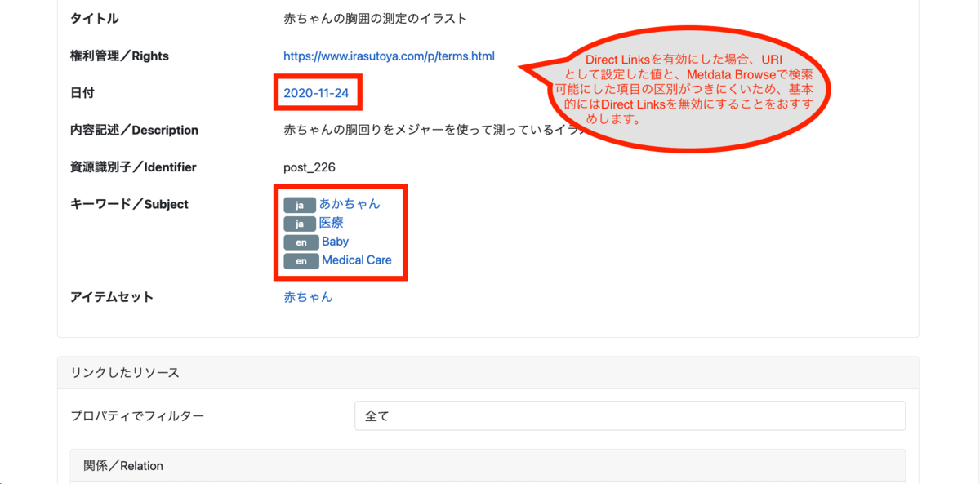Click the 内容記述/Description field label
The height and width of the screenshot is (484, 980).
click(x=134, y=131)
